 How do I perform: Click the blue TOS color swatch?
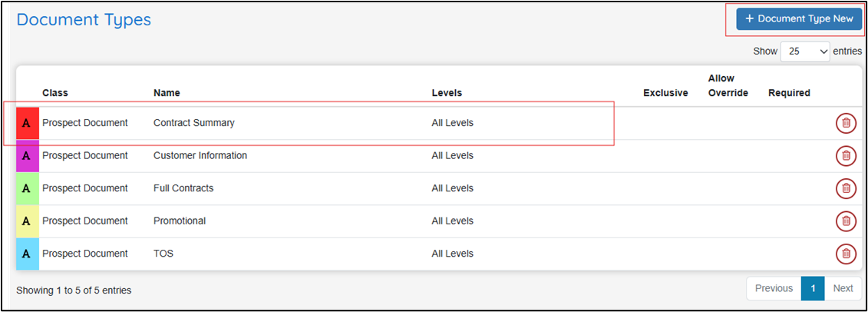click(28, 254)
